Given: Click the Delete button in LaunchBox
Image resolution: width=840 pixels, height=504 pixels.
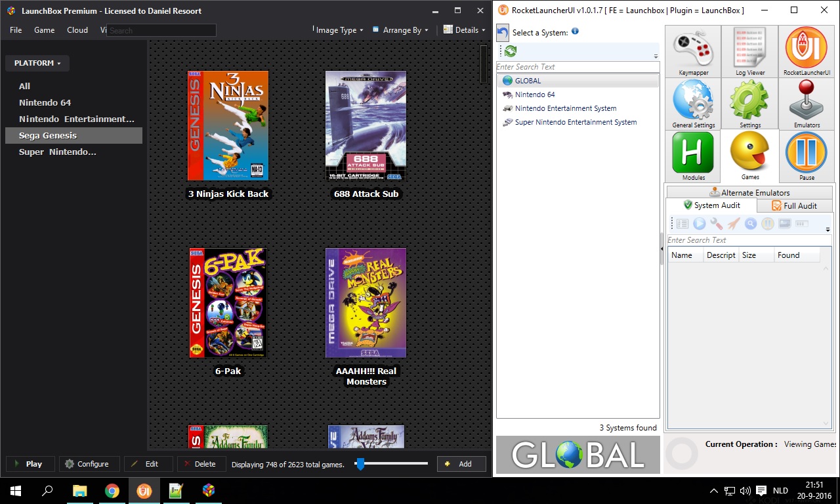Looking at the screenshot, I should [x=201, y=464].
